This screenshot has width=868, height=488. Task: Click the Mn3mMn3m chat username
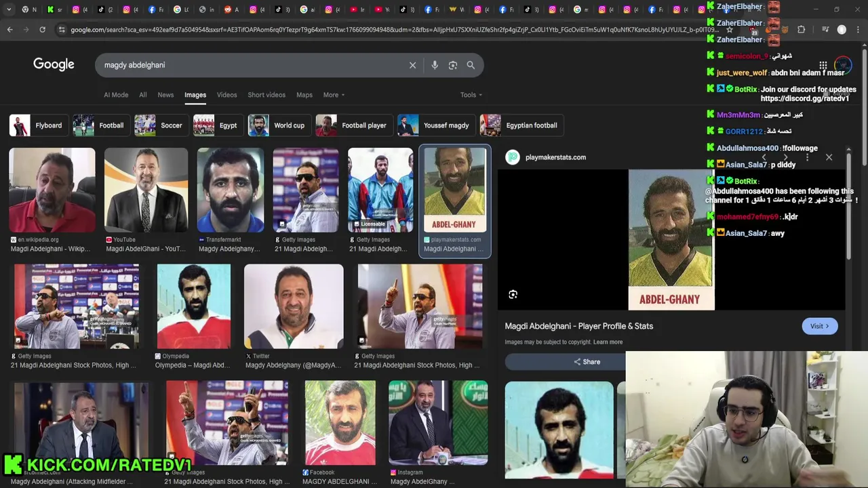tap(738, 115)
